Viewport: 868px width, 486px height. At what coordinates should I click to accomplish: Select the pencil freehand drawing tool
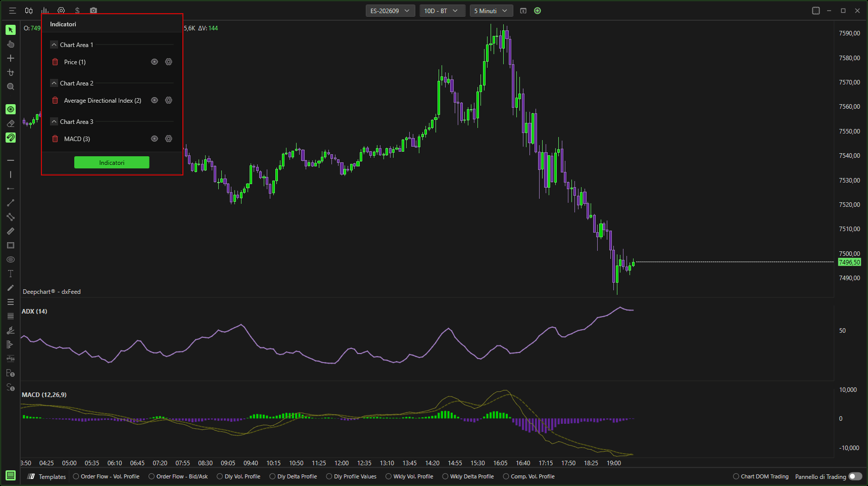11,288
